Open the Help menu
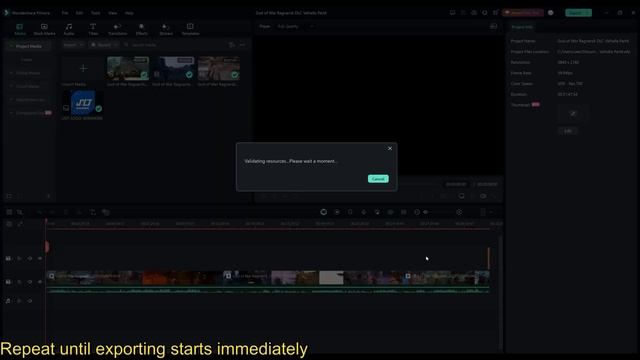 coord(129,13)
